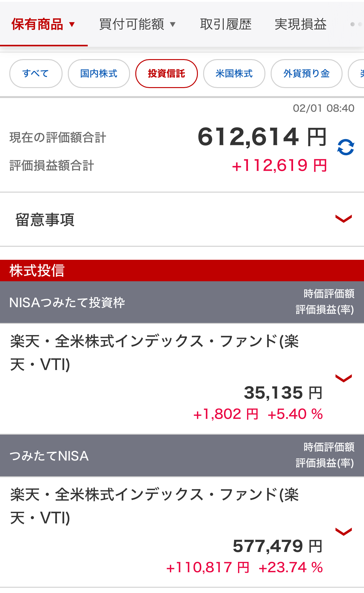This screenshot has height=593, width=364.
Task: Click the 株式投信 red section header
Action: [x=182, y=270]
